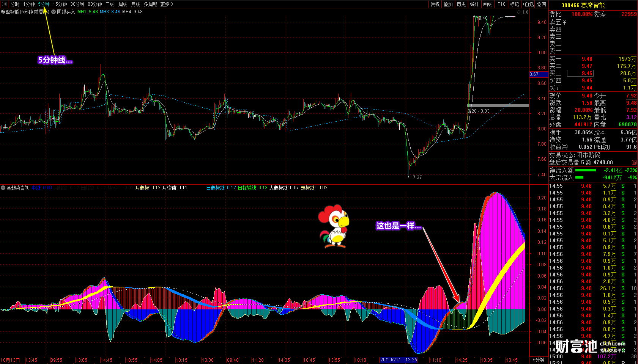Click the MB1: 9.48 indicator value
The height and width of the screenshot is (364, 638).
tap(88, 12)
